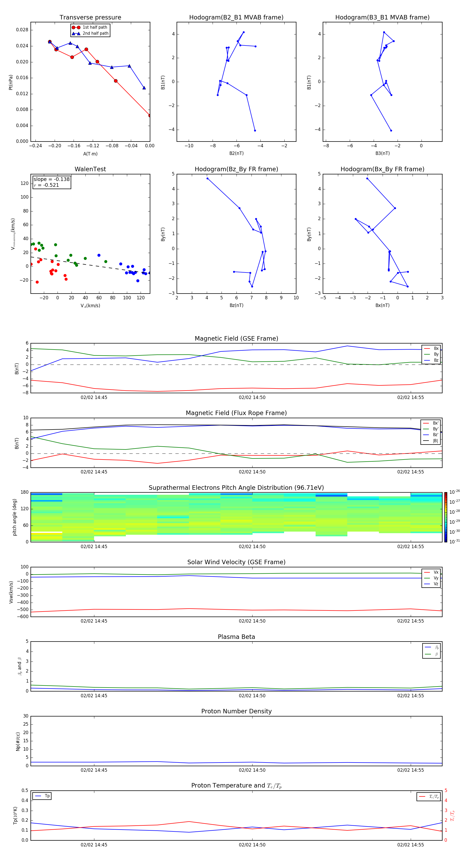Select the "slope = -0.138" annotation
473x868 pixels.
(52, 179)
